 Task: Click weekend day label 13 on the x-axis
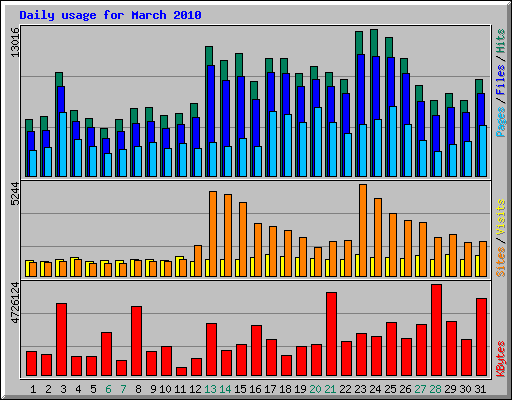210,389
